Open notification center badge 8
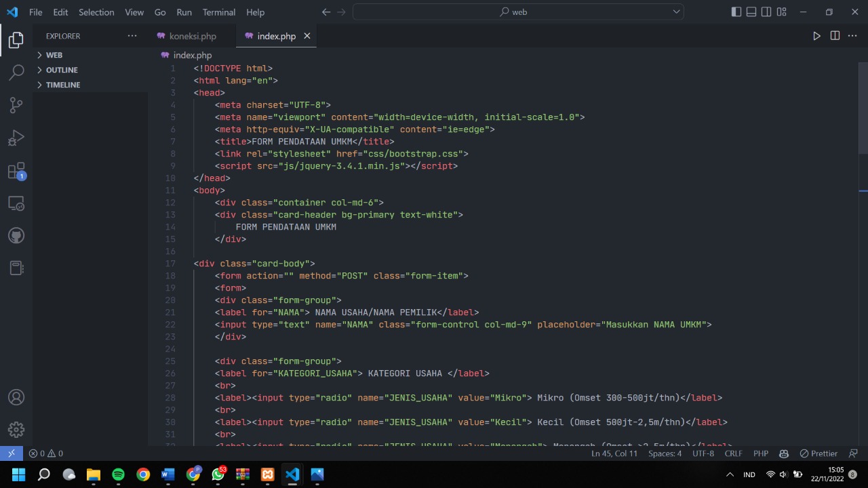Screen dimensions: 868x488 coord(852,474)
